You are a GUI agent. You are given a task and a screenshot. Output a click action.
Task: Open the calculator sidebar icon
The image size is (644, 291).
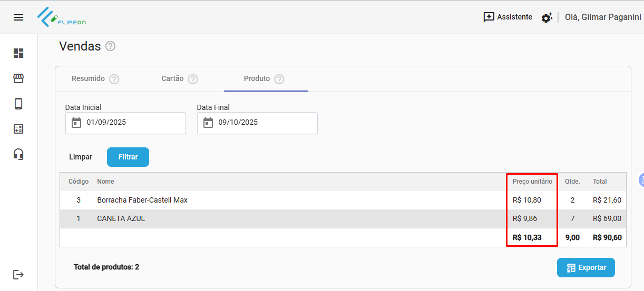point(18,129)
